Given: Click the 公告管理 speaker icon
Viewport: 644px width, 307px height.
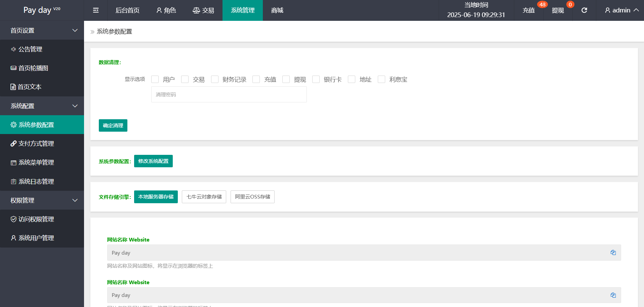Looking at the screenshot, I should tap(13, 49).
